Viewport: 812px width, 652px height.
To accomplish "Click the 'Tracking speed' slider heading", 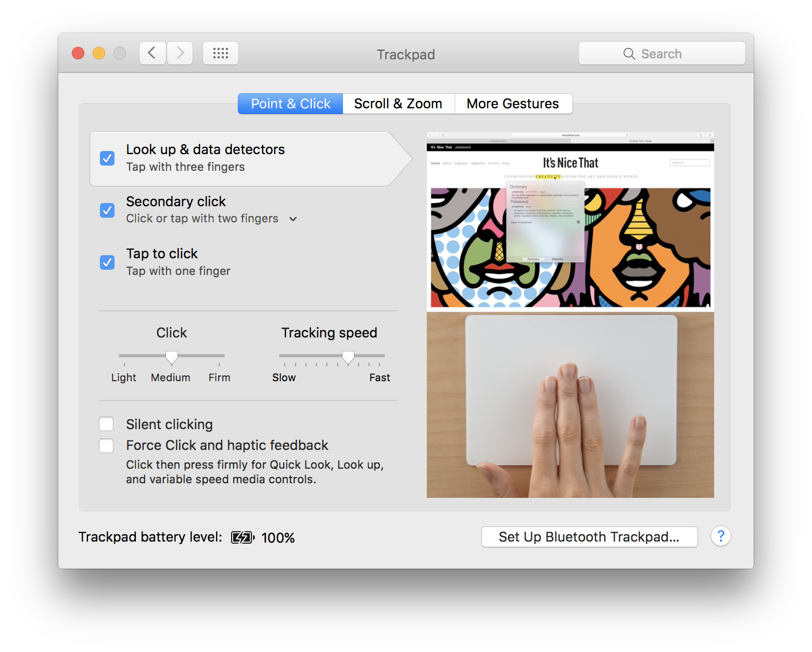I will [329, 333].
